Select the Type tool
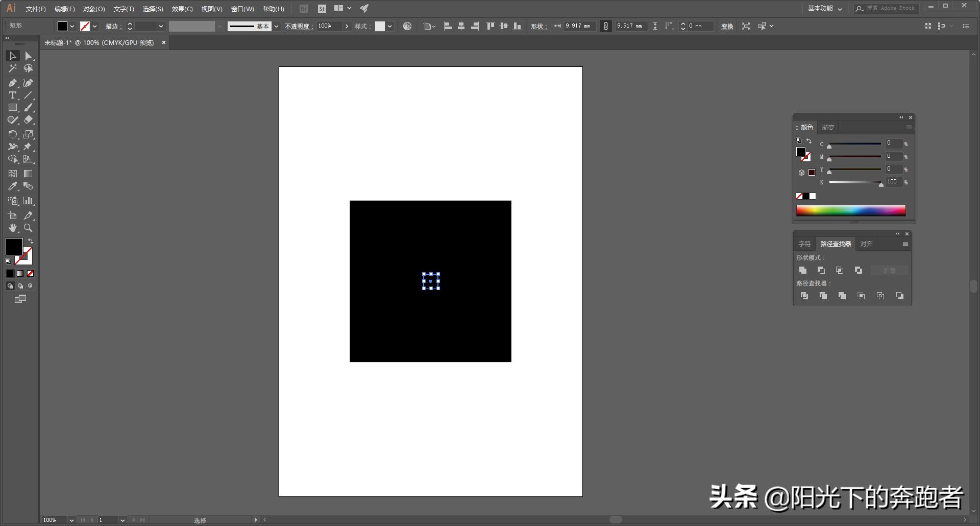 13,95
